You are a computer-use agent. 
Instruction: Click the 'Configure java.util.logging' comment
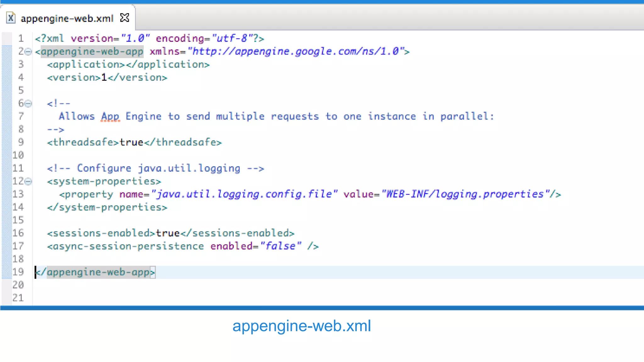[x=156, y=168]
